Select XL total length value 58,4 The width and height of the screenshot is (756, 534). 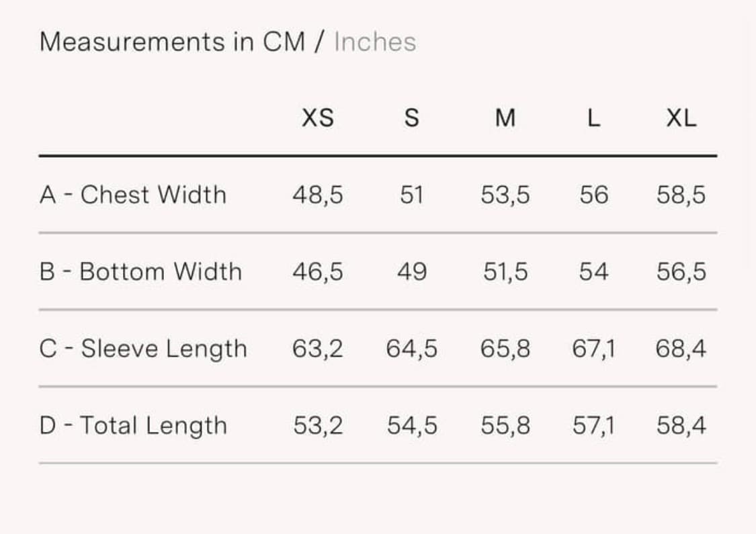pyautogui.click(x=681, y=425)
